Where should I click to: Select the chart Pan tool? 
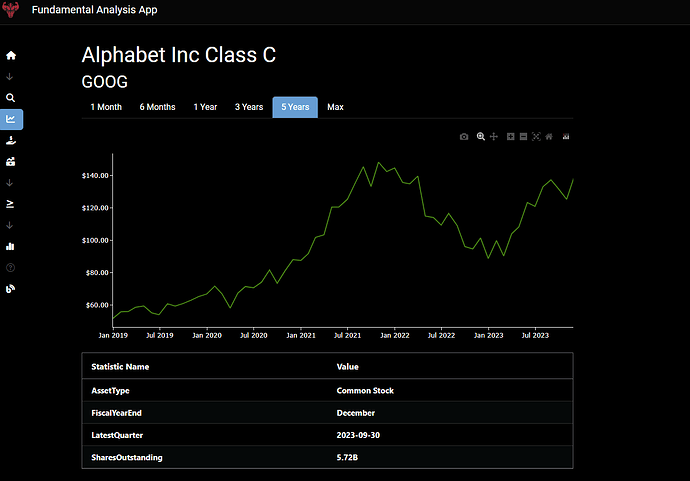494,136
